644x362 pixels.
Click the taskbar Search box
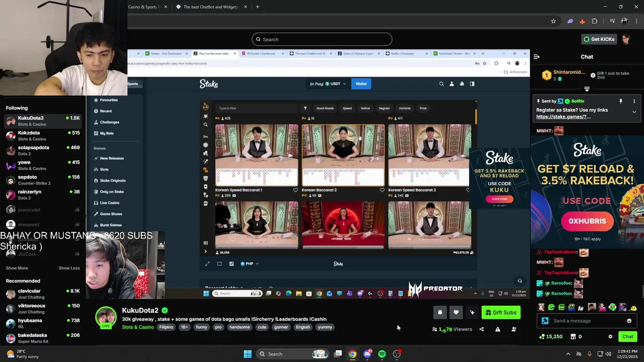point(293,354)
